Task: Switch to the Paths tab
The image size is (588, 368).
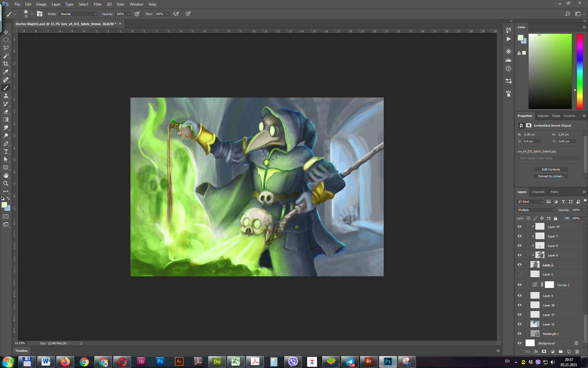Action: pos(554,192)
